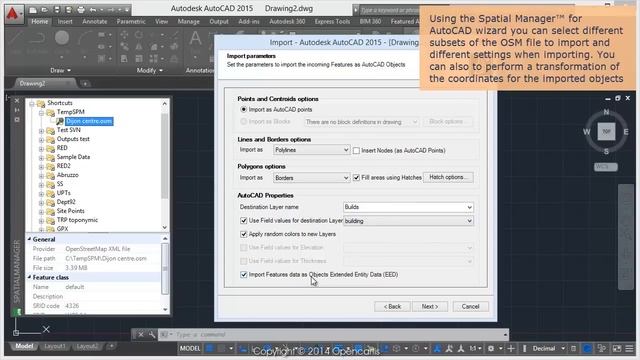Click the Plot printer quick access icon

coord(81,9)
